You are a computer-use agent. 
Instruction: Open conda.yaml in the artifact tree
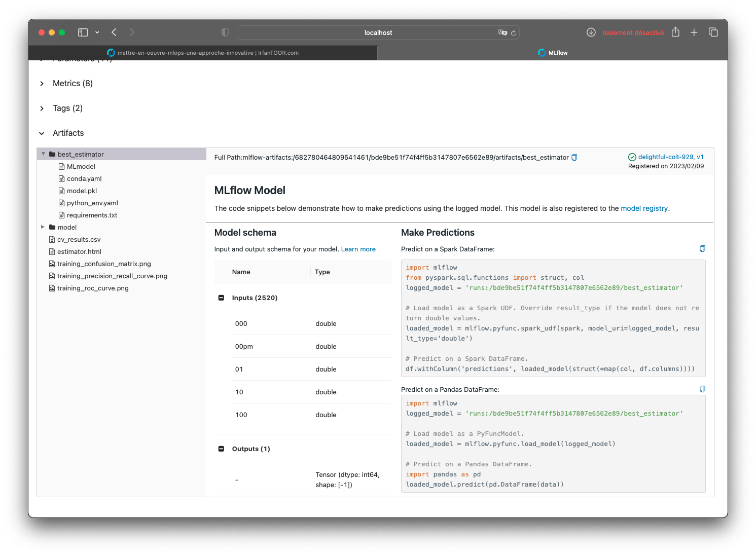click(84, 178)
